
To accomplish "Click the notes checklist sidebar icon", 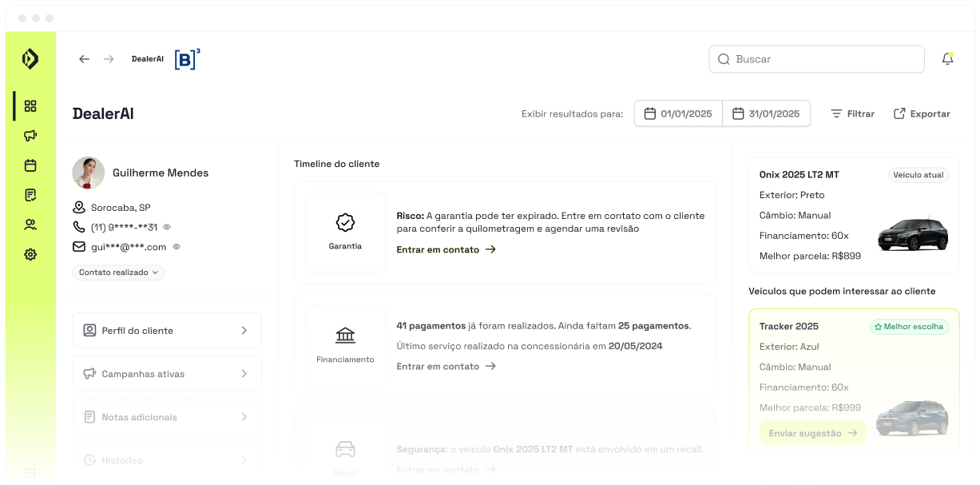I will click(30, 195).
